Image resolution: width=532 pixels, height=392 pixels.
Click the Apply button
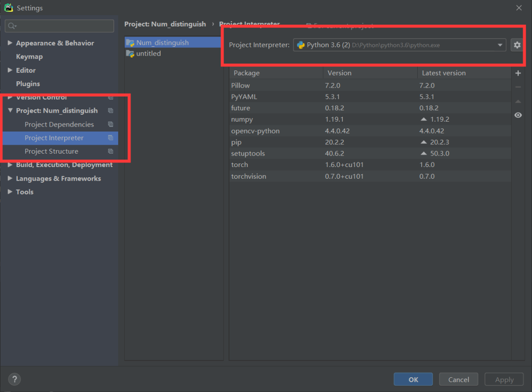coord(504,379)
